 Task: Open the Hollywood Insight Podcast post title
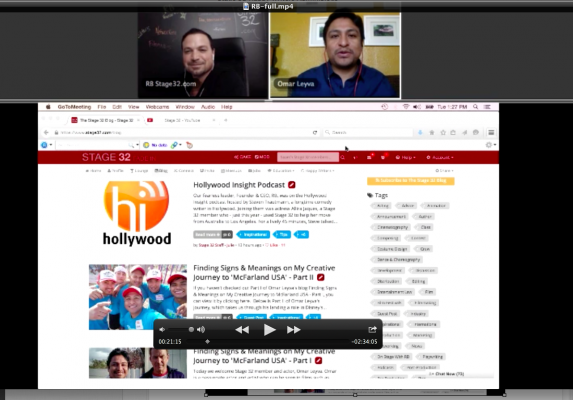(x=239, y=185)
